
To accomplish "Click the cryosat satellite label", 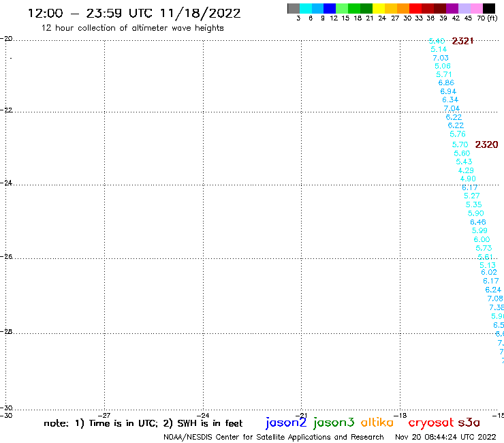I will click(x=431, y=423).
